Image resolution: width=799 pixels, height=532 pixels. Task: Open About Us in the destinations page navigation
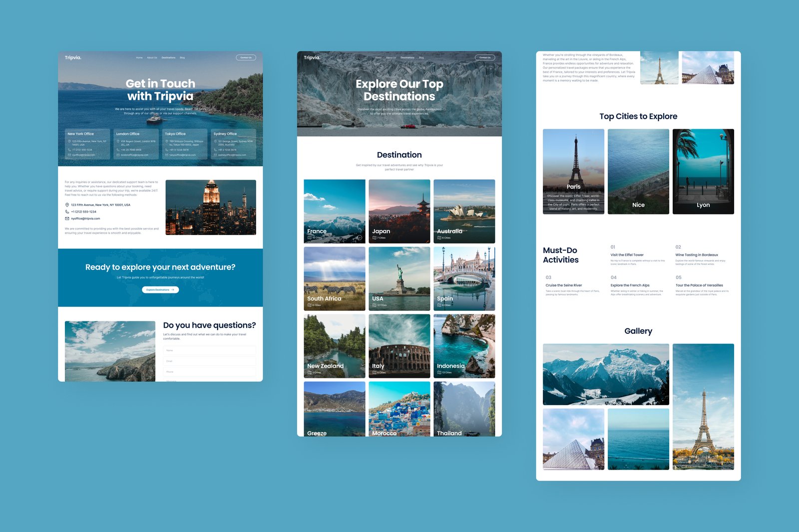(391, 58)
